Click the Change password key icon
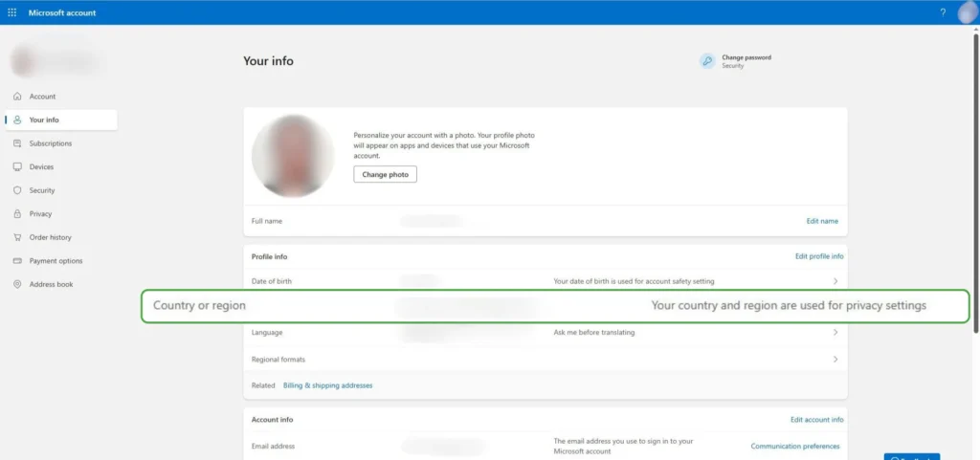980x460 pixels. click(x=707, y=61)
